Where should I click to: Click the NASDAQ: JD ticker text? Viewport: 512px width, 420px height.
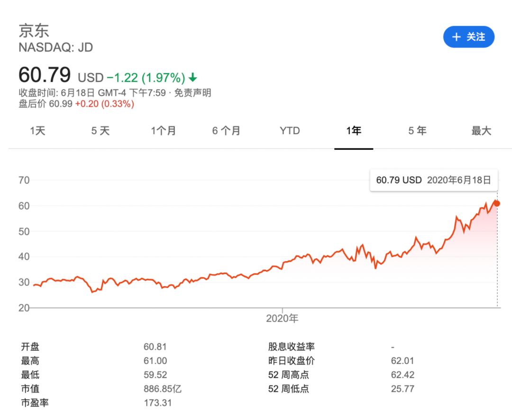(56, 47)
